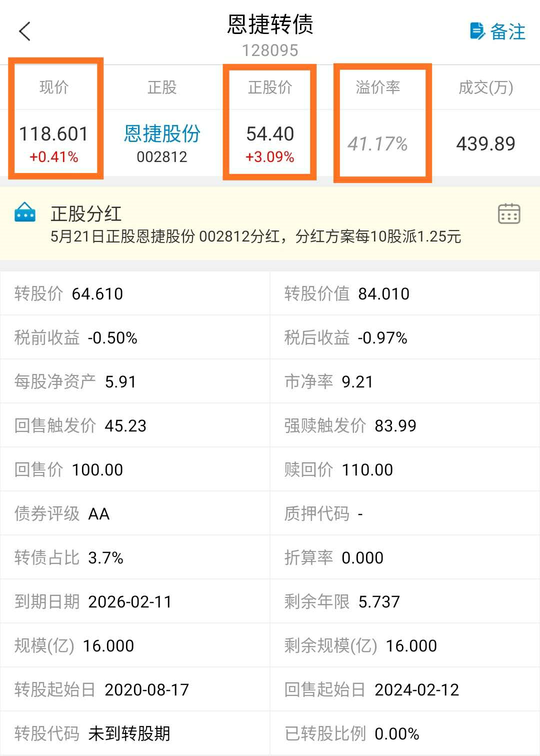Tap 转债占比 3.7% cell

[x=135, y=557]
